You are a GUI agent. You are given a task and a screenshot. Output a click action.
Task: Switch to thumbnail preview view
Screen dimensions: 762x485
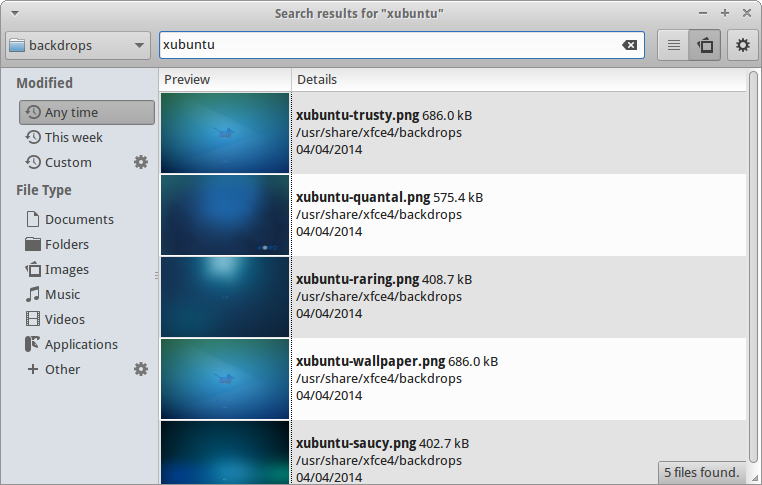point(705,45)
